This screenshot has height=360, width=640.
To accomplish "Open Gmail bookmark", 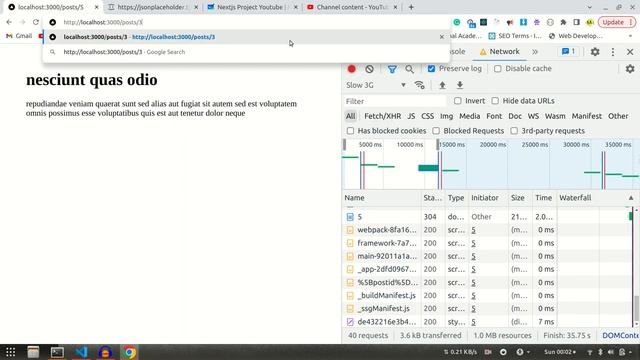I will click(x=19, y=36).
